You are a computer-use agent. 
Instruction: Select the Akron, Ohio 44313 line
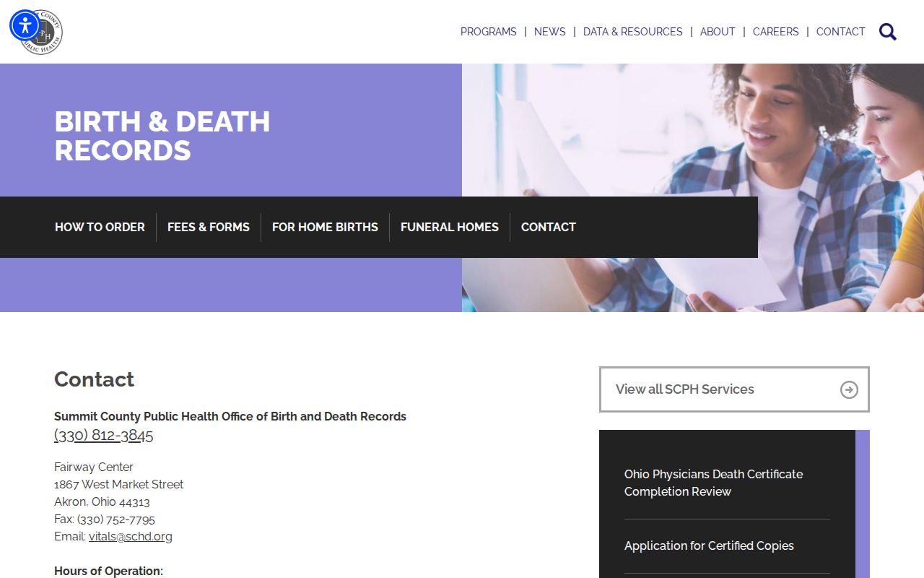pyautogui.click(x=102, y=501)
